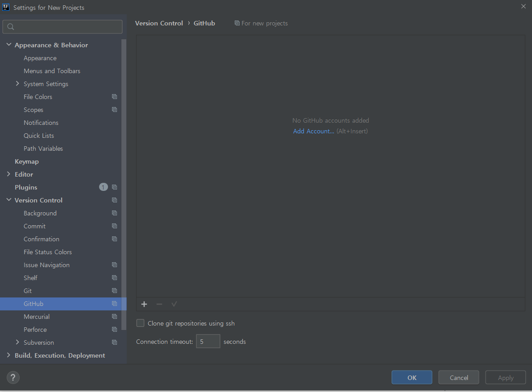
Task: Click the Connection timeout input field
Action: tap(208, 341)
